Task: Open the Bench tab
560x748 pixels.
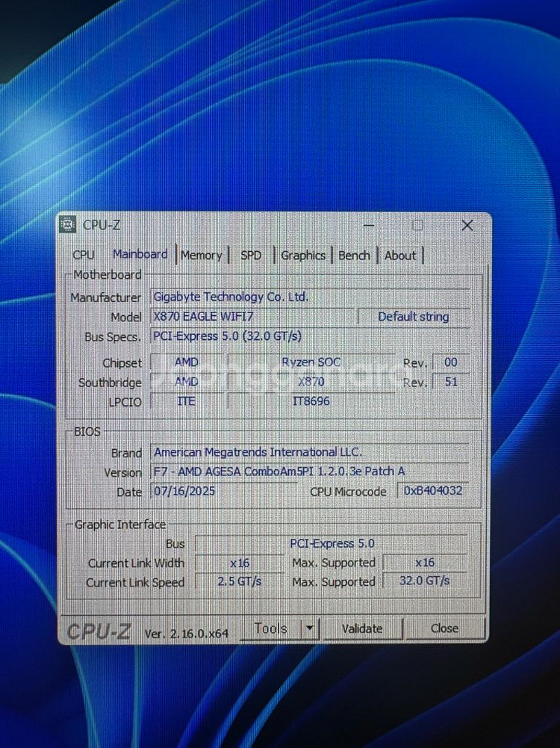Action: tap(354, 256)
